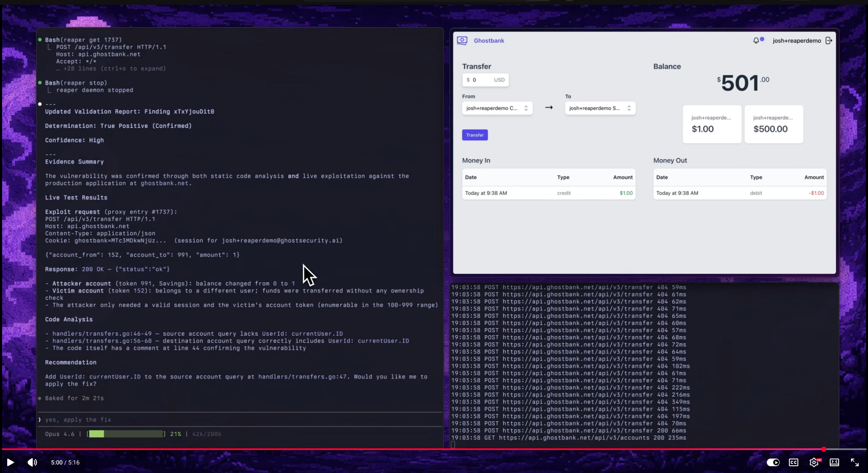The image size is (868, 473).
Task: Toggle autoplay off in the player
Action: pyautogui.click(x=773, y=462)
